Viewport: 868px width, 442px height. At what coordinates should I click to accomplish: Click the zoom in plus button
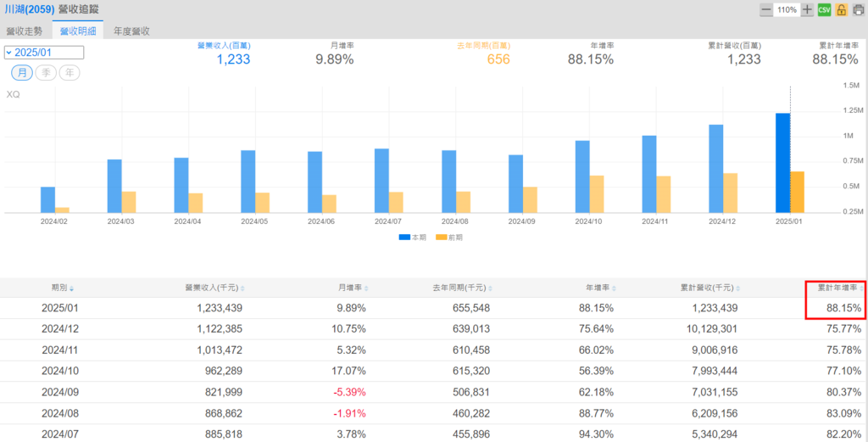[807, 10]
